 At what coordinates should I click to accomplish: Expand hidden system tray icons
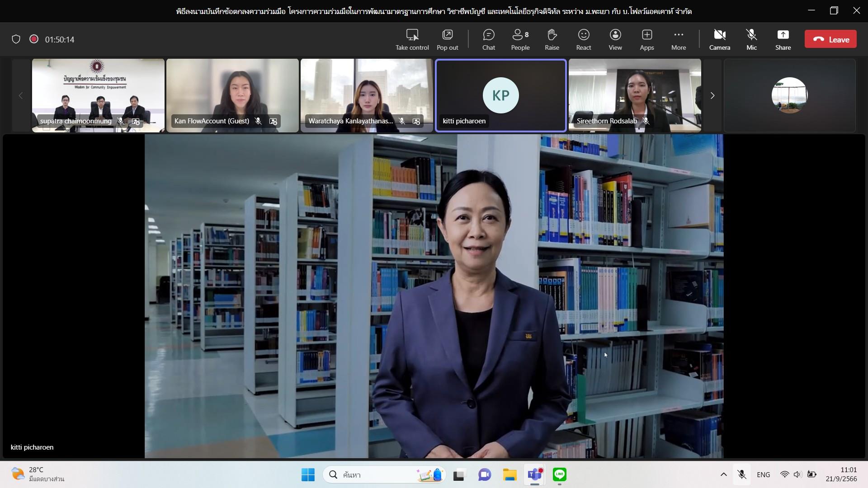click(723, 474)
